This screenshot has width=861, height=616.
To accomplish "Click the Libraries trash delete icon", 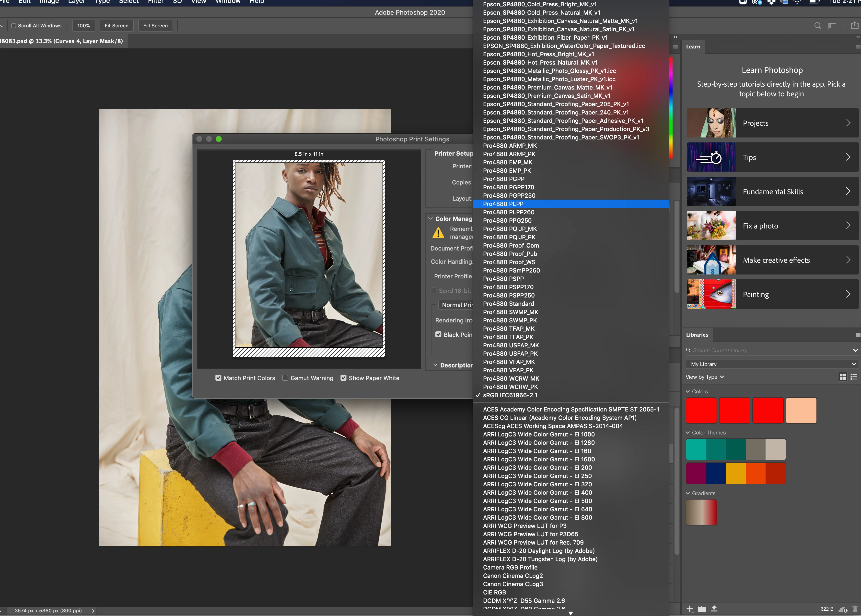I will (x=855, y=609).
